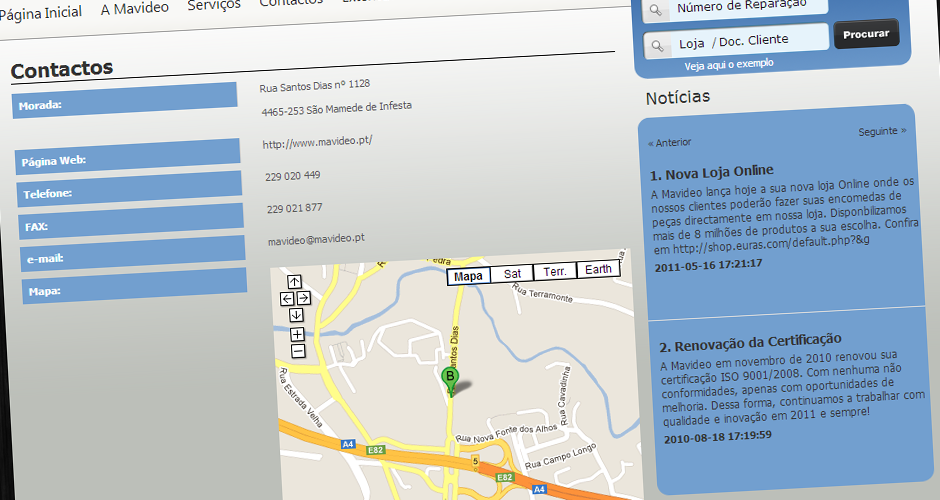Click the Mapa: label
Viewport: 940px width, 500px height.
coord(44,292)
